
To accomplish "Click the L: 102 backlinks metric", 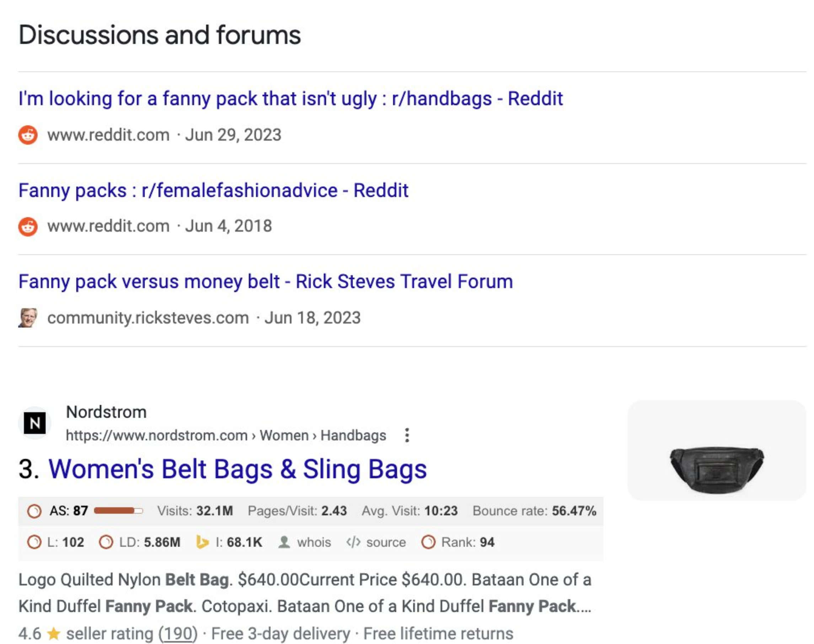I will coord(66,542).
